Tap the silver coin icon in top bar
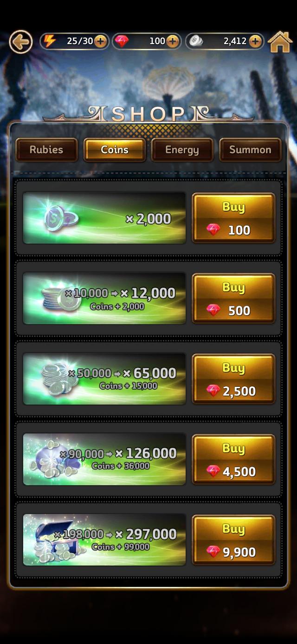297x644 pixels. [195, 41]
